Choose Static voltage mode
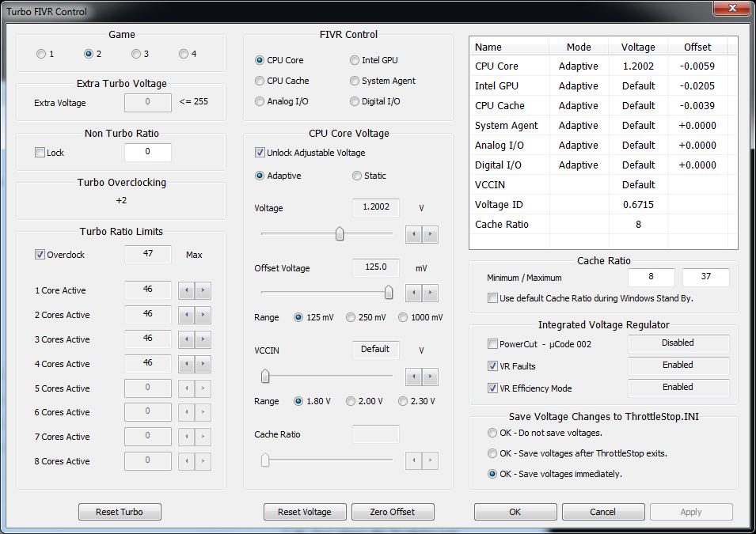Viewport: 756px width, 534px height. (356, 176)
